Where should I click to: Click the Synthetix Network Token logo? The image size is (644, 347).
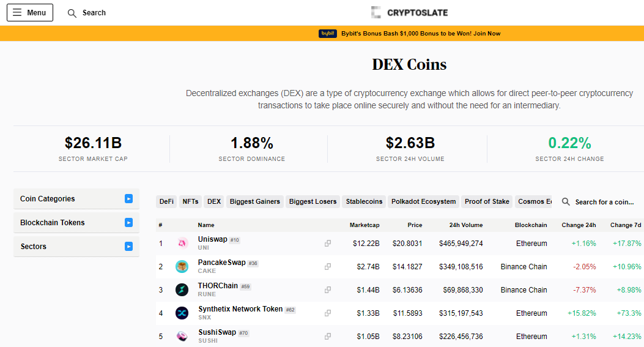click(x=182, y=313)
